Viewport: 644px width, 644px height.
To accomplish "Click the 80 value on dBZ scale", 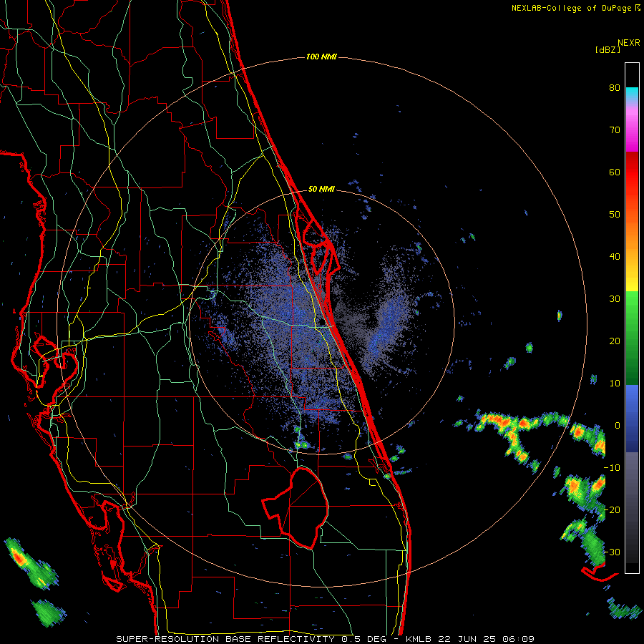I will coord(615,88).
